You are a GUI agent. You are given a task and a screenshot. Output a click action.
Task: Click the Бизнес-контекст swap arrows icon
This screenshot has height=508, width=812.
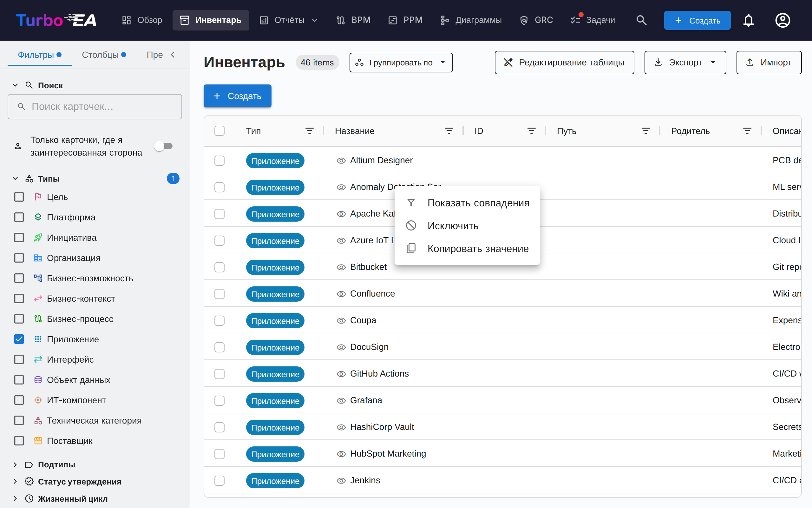point(38,298)
